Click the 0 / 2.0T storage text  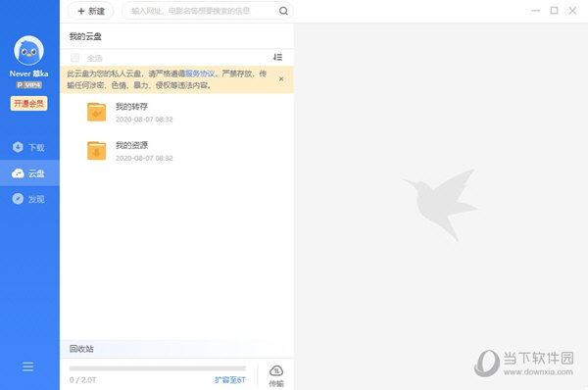(82, 380)
